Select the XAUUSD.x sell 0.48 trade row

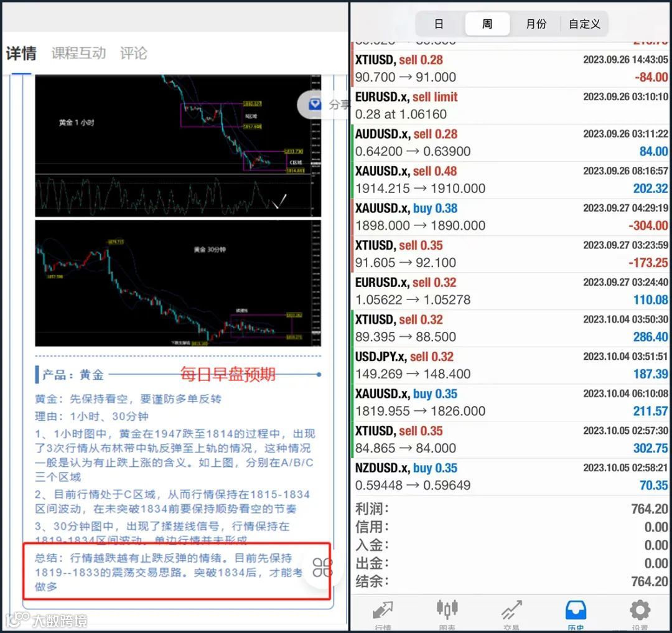click(x=511, y=180)
